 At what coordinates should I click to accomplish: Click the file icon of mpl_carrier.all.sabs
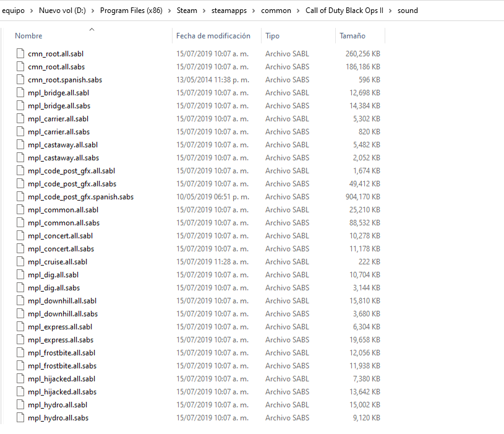pyautogui.click(x=20, y=132)
